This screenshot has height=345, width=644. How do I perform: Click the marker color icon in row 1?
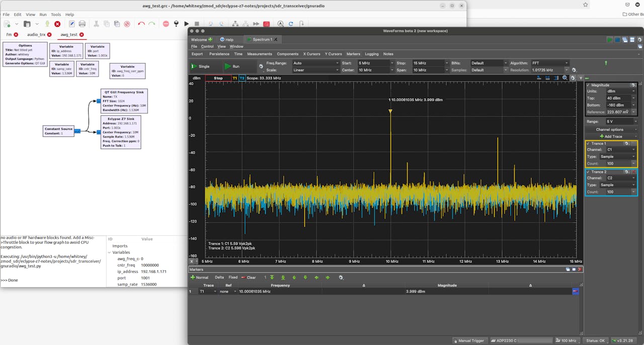tap(576, 291)
